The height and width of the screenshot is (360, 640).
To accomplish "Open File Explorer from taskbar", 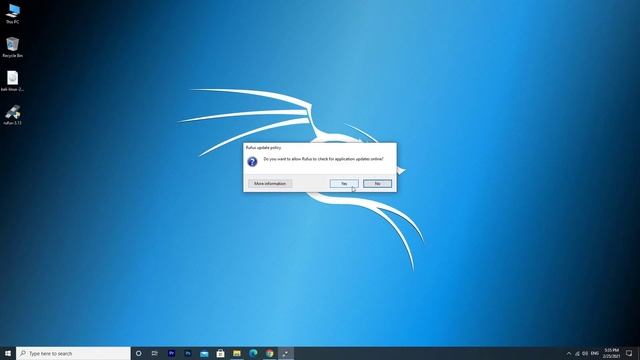I will pyautogui.click(x=237, y=353).
